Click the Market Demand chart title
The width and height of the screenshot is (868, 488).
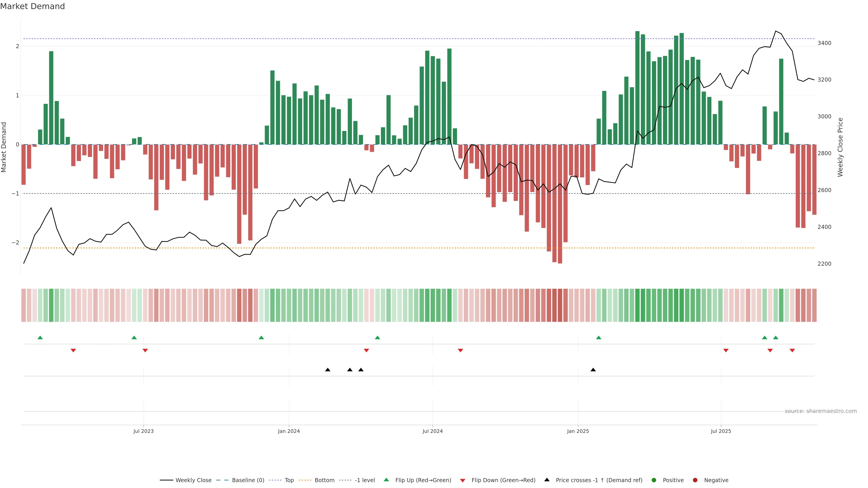pos(32,6)
